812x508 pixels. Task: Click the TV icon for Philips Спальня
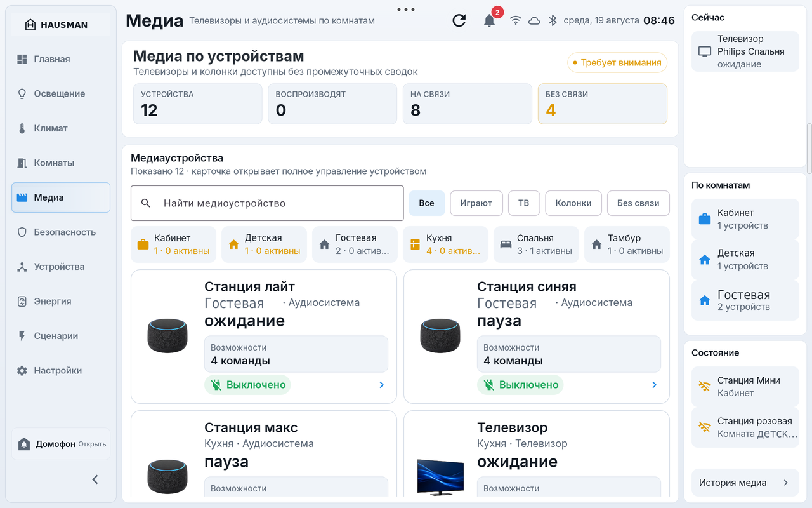(x=704, y=51)
